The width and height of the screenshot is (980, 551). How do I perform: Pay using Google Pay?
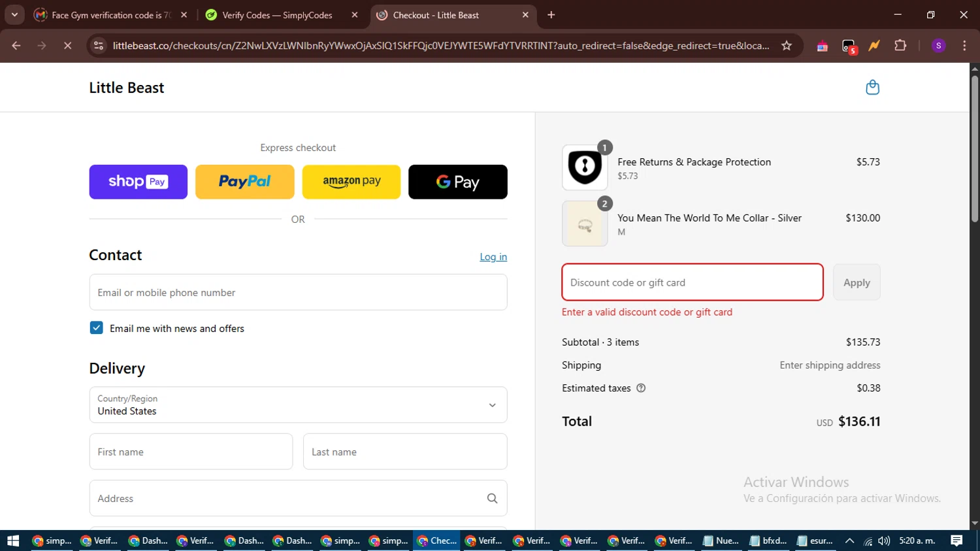(458, 182)
